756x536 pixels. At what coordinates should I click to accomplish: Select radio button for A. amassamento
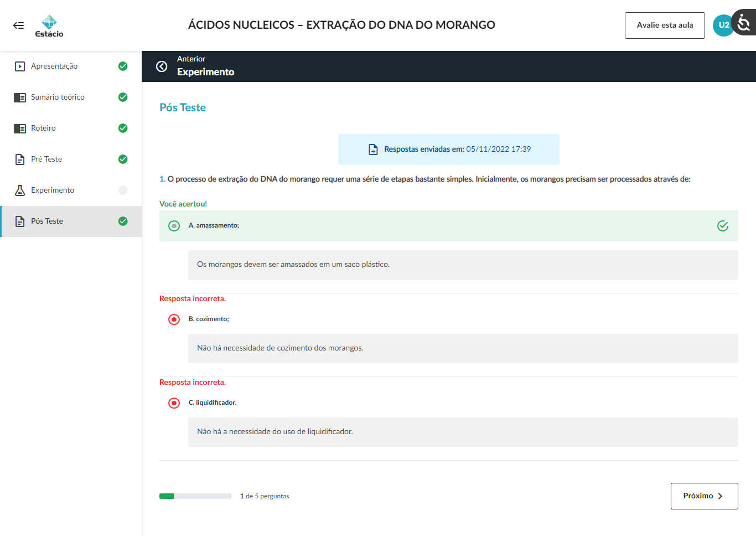pyautogui.click(x=174, y=226)
